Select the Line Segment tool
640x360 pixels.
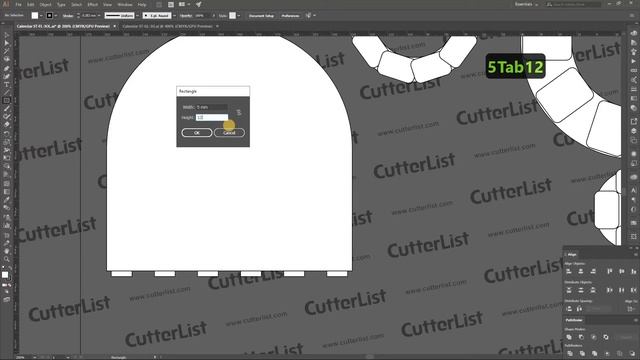point(7,92)
